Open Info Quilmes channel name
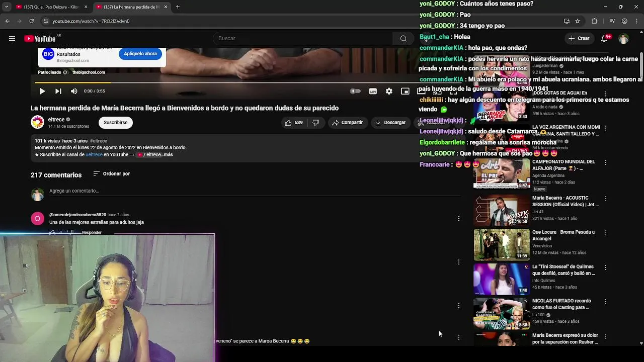Viewport: 644px width, 362px height. coord(543,281)
